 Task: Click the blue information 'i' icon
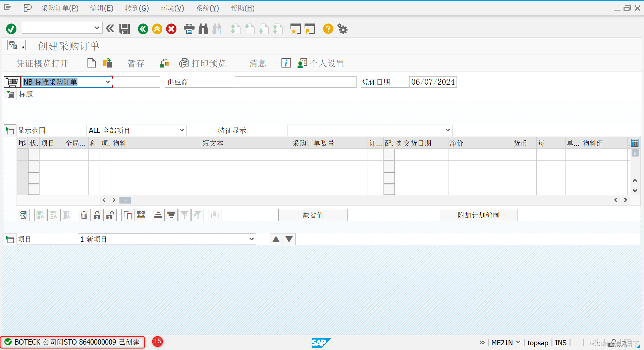point(286,63)
